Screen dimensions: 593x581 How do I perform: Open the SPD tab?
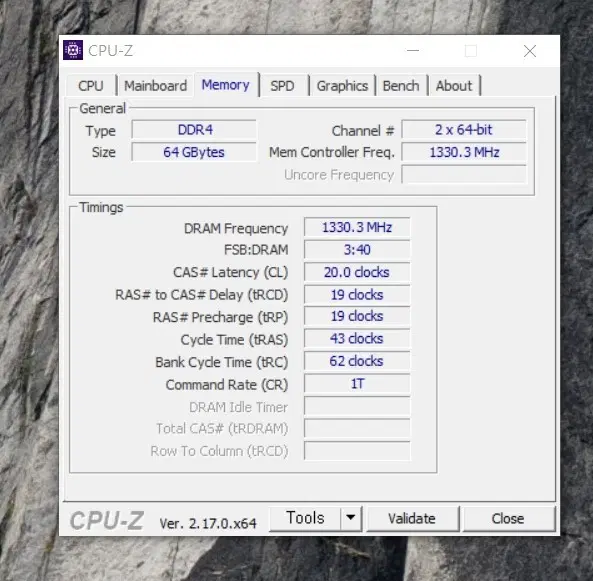pyautogui.click(x=283, y=86)
